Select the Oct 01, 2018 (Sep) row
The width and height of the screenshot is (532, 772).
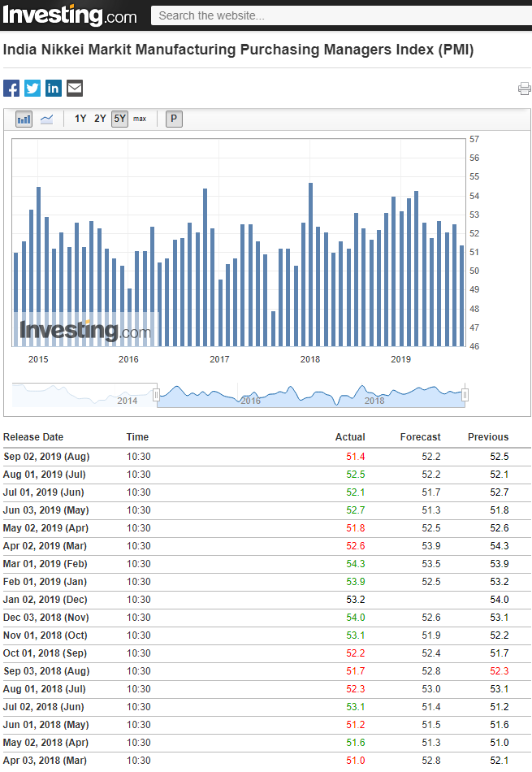point(267,653)
